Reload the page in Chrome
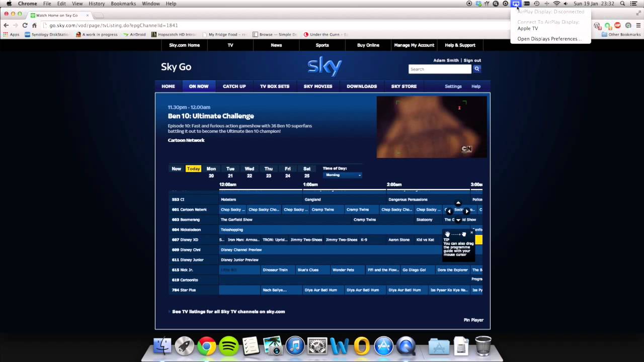Viewport: 644px width, 362px height. pos(25,25)
